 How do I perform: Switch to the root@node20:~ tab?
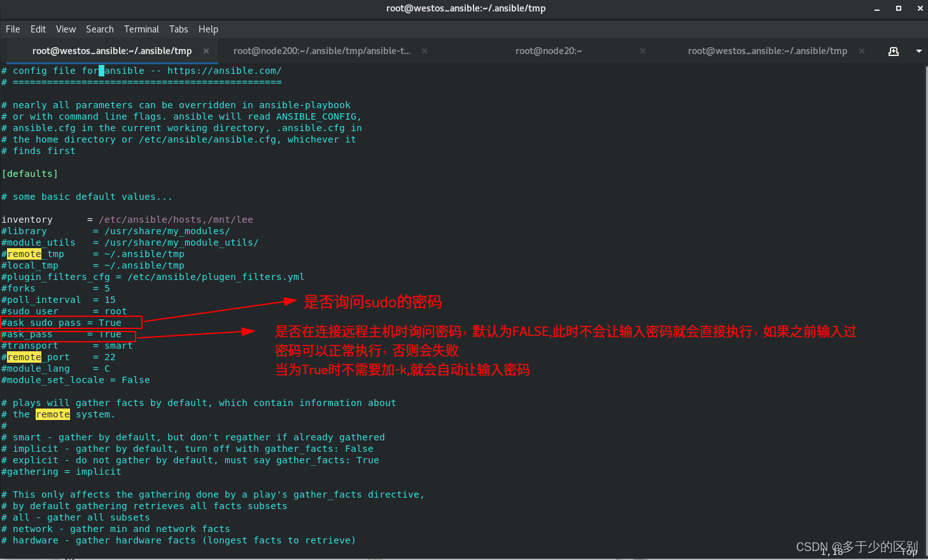[549, 51]
